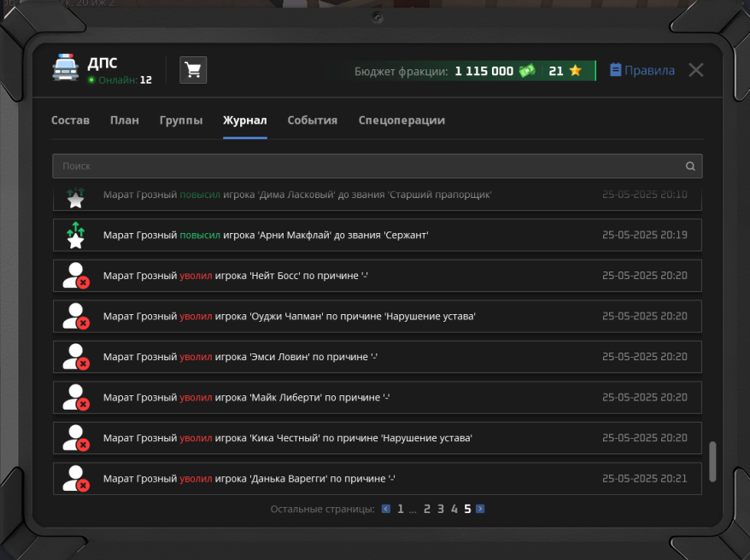This screenshot has height=560, width=750.
Task: Go to next page arrow
Action: point(480,509)
